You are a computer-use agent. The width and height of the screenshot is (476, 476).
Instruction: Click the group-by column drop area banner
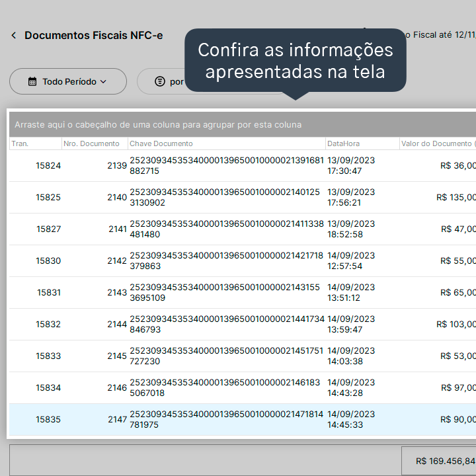(x=243, y=124)
